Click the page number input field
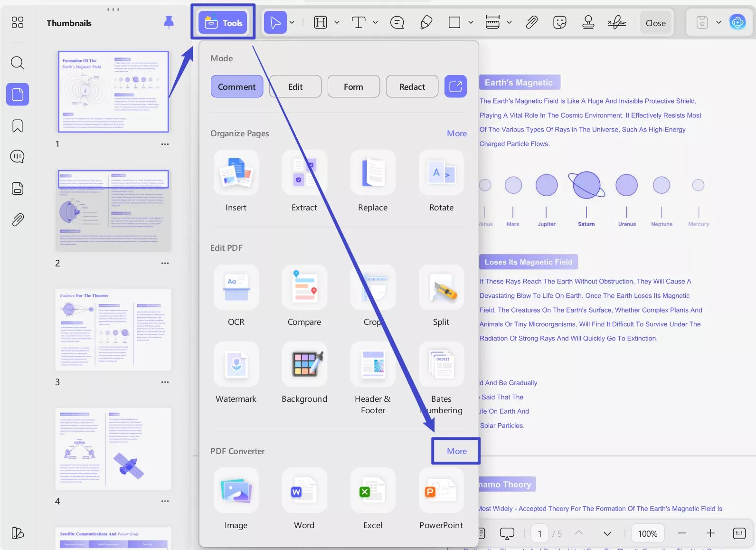This screenshot has height=550, width=756. click(x=539, y=533)
